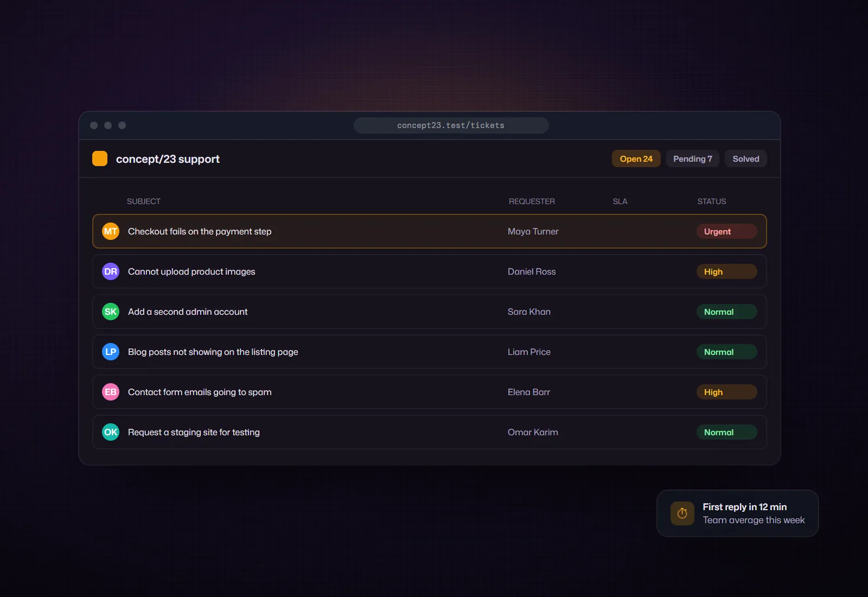Click the REQUESTER column header
The width and height of the screenshot is (868, 597).
pos(532,201)
